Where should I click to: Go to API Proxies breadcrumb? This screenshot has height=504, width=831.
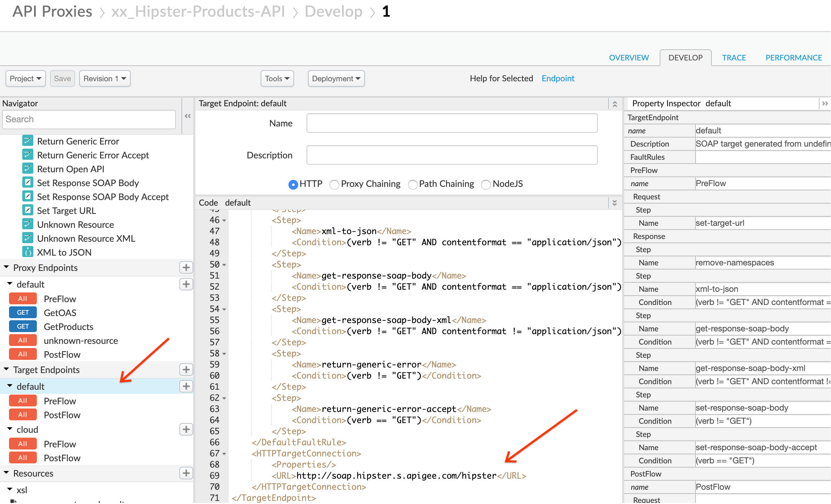pos(52,12)
